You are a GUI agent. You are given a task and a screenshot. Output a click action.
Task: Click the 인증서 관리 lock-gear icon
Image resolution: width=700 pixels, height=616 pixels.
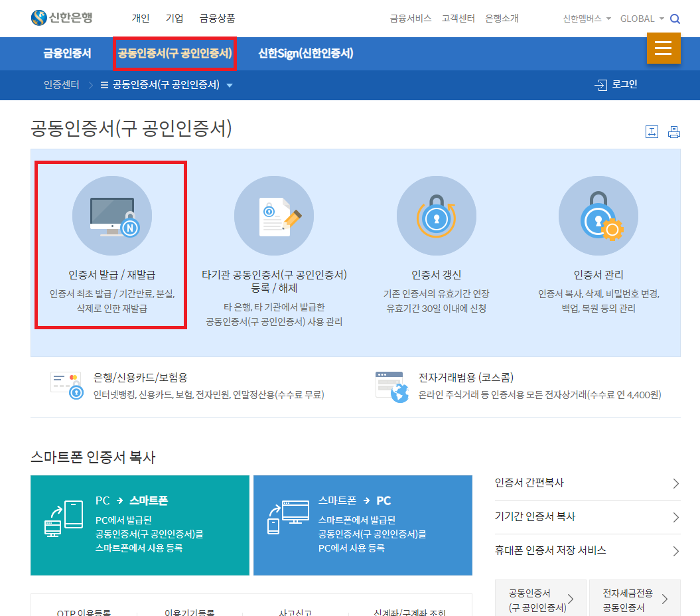(598, 216)
